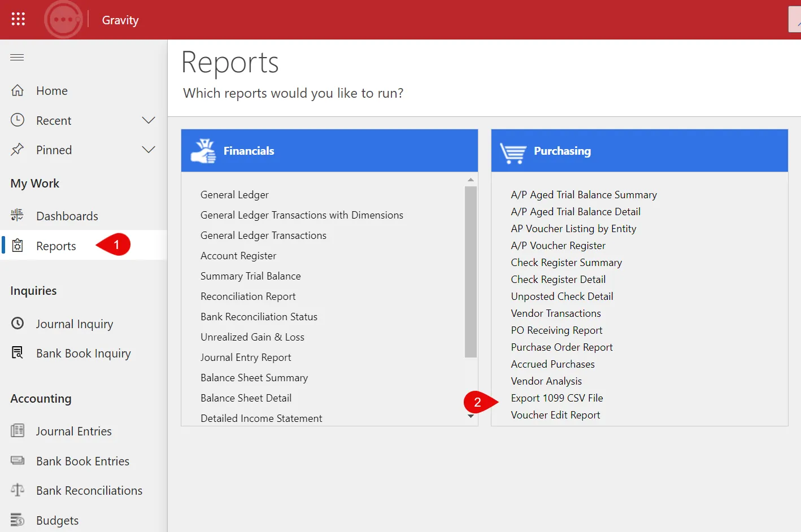The width and height of the screenshot is (801, 532).
Task: Expand the Recent section chevron
Action: (149, 120)
